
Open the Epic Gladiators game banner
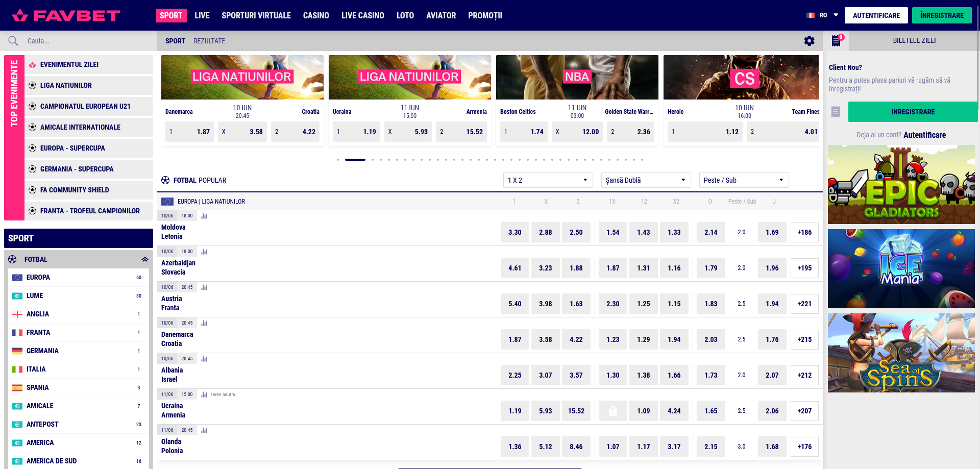point(901,185)
